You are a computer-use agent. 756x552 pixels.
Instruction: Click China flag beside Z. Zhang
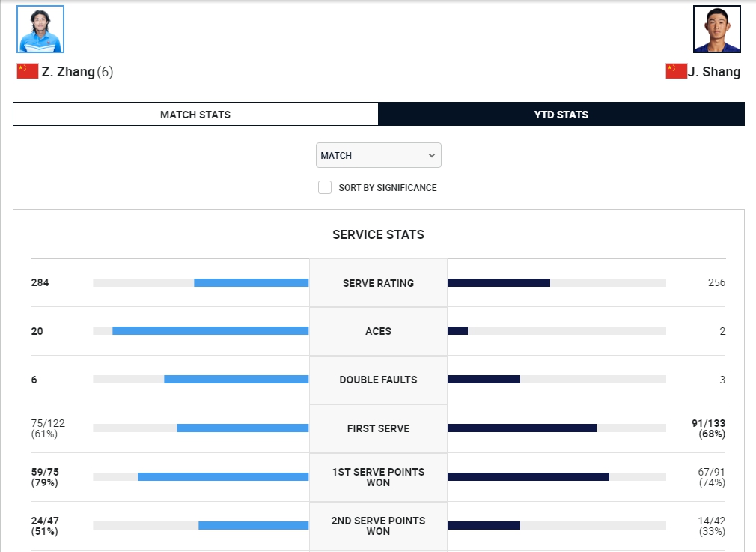(x=28, y=72)
